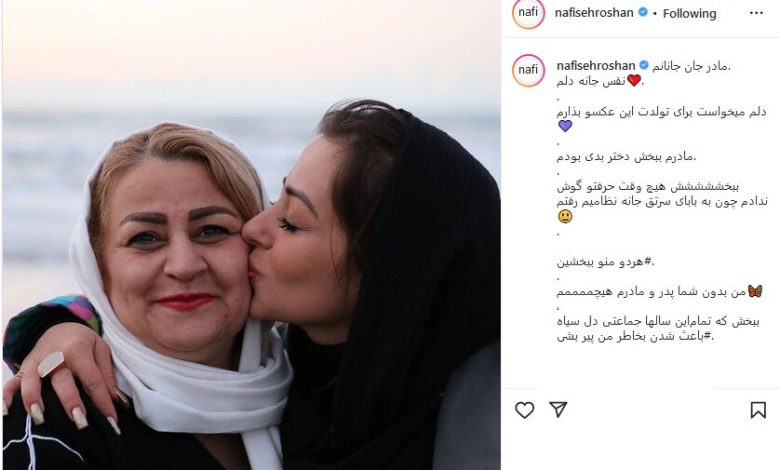Open the hashtag باعث شدن بخاطر من پیر بشی

point(635,337)
